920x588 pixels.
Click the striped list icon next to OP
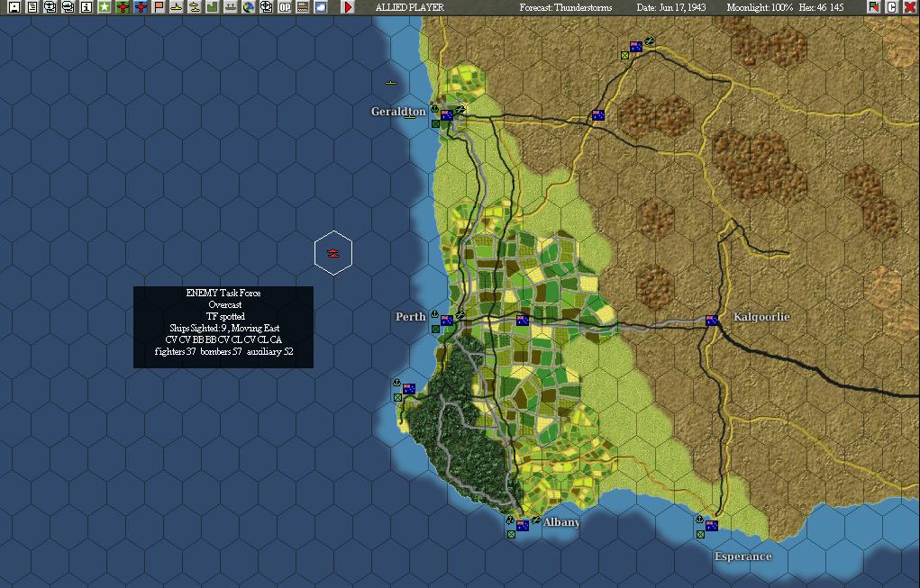tap(303, 7)
